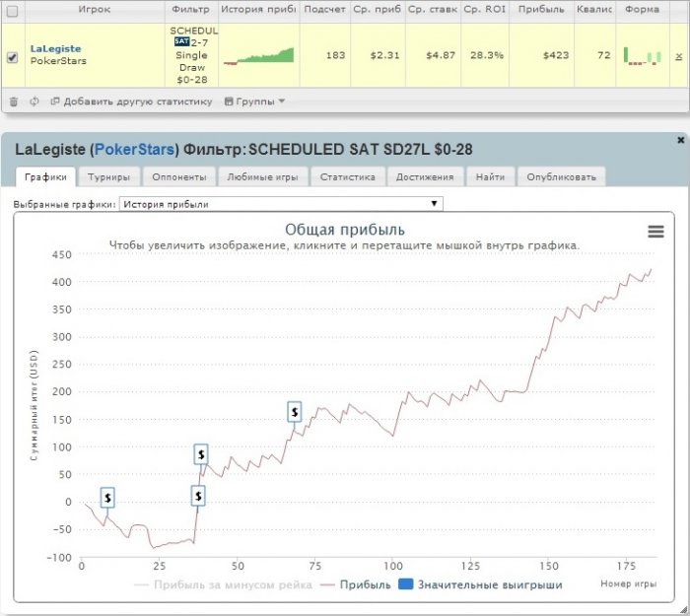Click the 'История приб' column header

coord(258,10)
